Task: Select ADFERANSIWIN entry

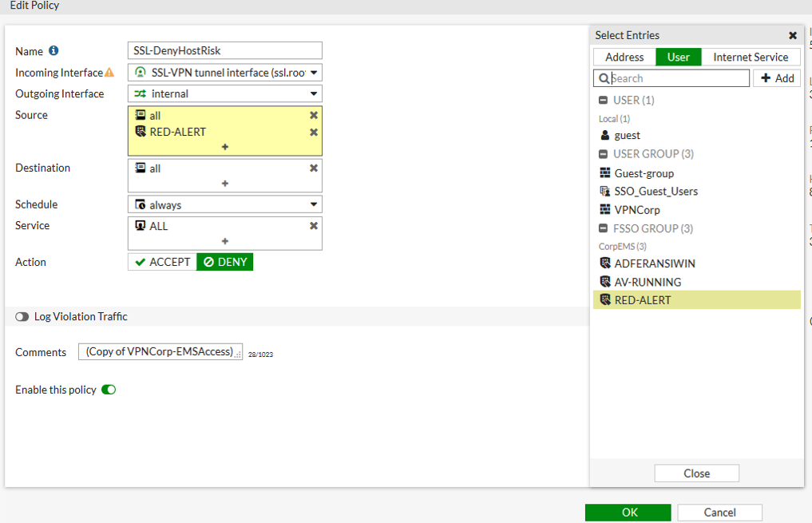Action: tap(696, 263)
